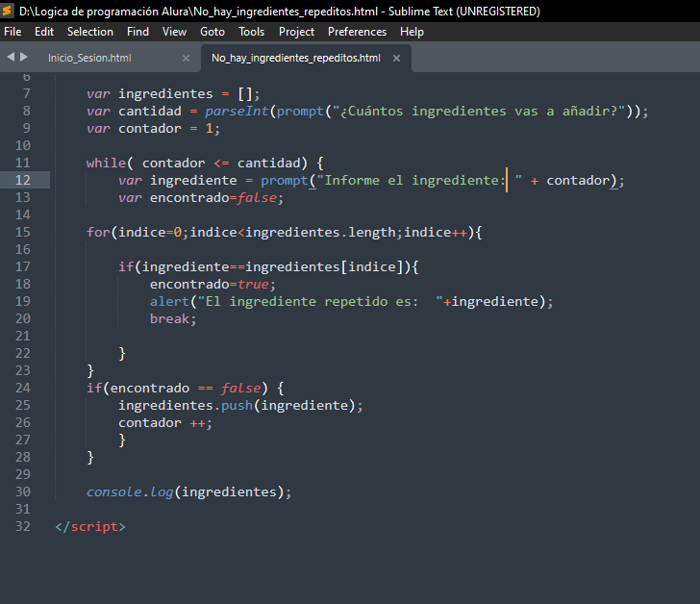
Task: Go to previous tab with left arrow
Action: tap(11, 57)
